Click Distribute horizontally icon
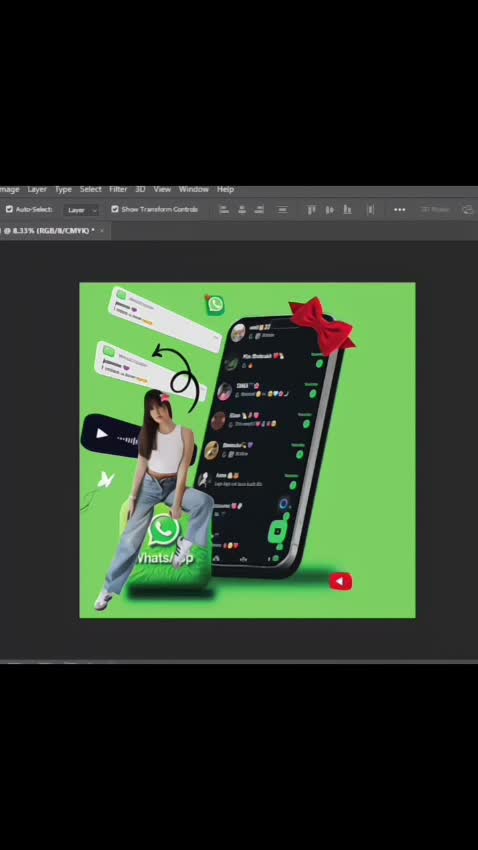 [370, 209]
